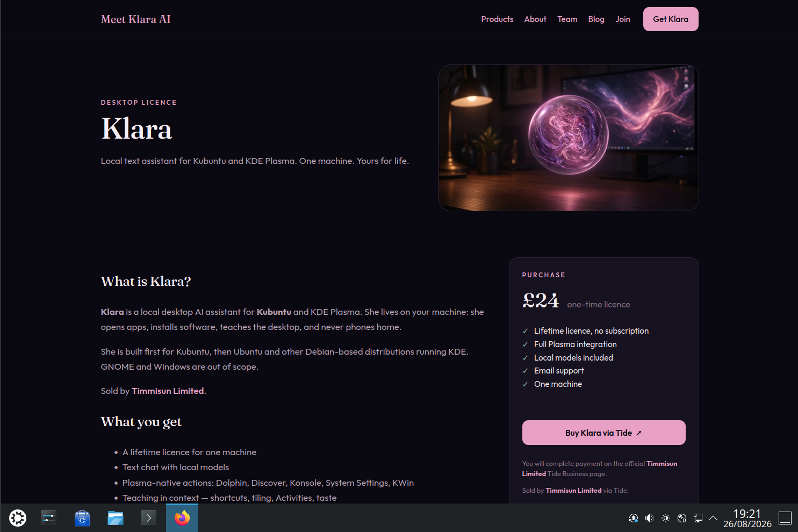This screenshot has height=532, width=798.
Task: Click the Buy Klara via Tide button
Action: 604,433
